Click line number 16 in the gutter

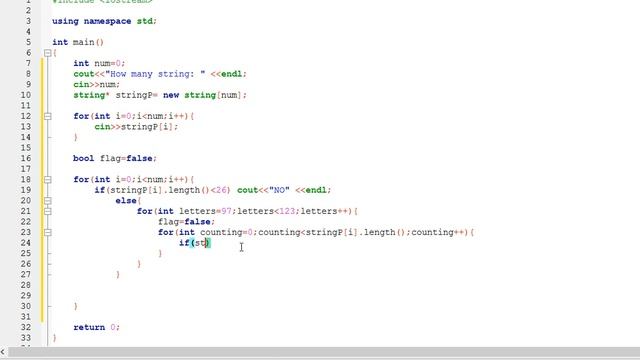[x=25, y=158]
